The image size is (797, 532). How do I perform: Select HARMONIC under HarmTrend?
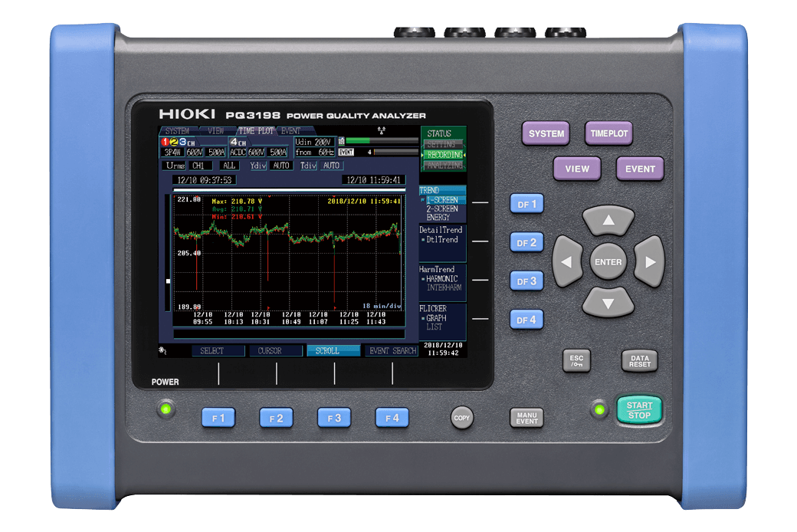[x=441, y=279]
